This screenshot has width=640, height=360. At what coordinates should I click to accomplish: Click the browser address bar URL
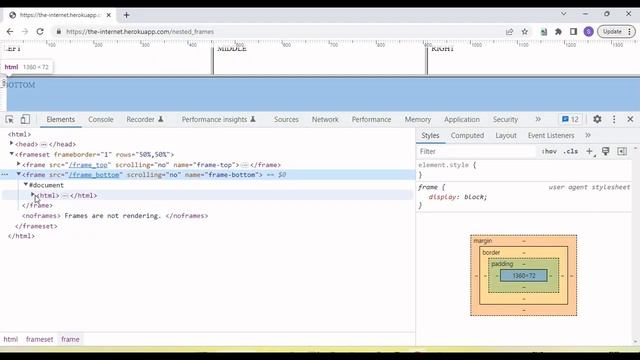[x=140, y=31]
